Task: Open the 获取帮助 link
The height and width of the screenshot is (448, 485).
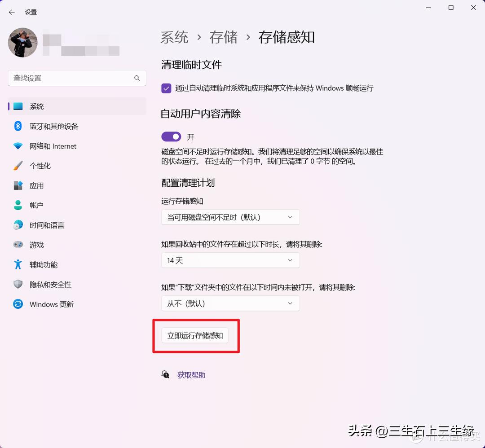Action: tap(191, 375)
